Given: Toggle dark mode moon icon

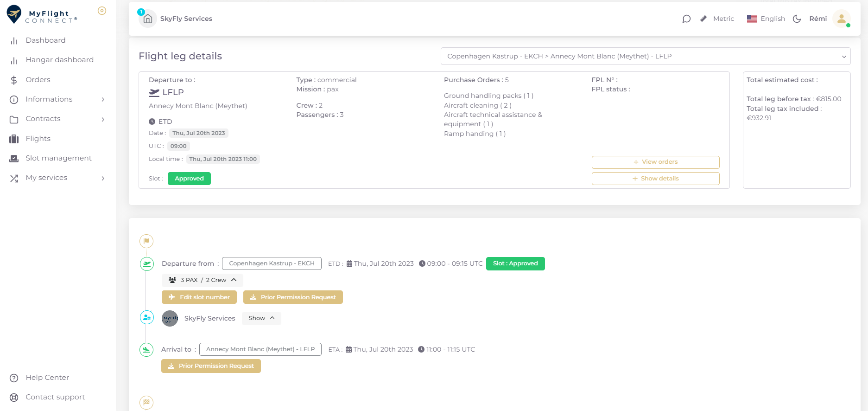Looking at the screenshot, I should tap(797, 19).
